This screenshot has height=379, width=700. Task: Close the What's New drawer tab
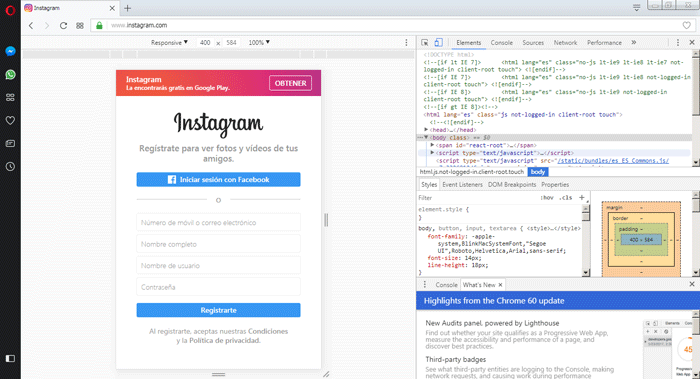pyautogui.click(x=500, y=285)
